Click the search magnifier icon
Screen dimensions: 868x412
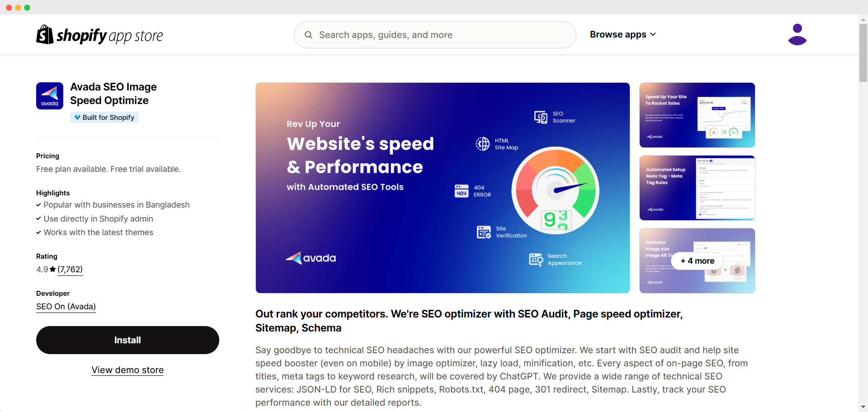pyautogui.click(x=308, y=35)
